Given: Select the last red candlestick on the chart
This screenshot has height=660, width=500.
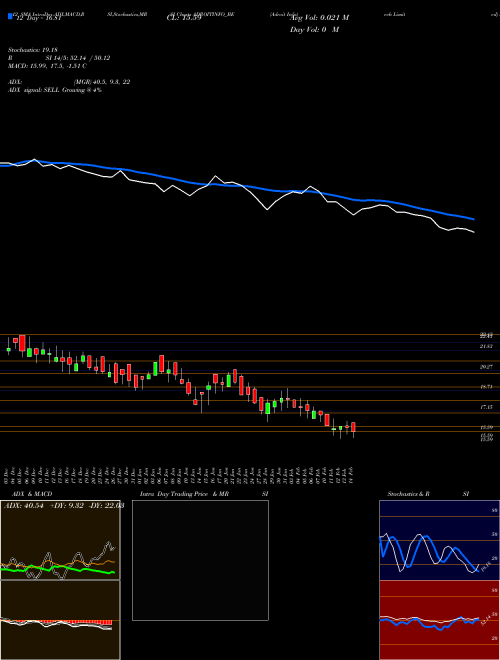Looking at the screenshot, I should pos(354,427).
